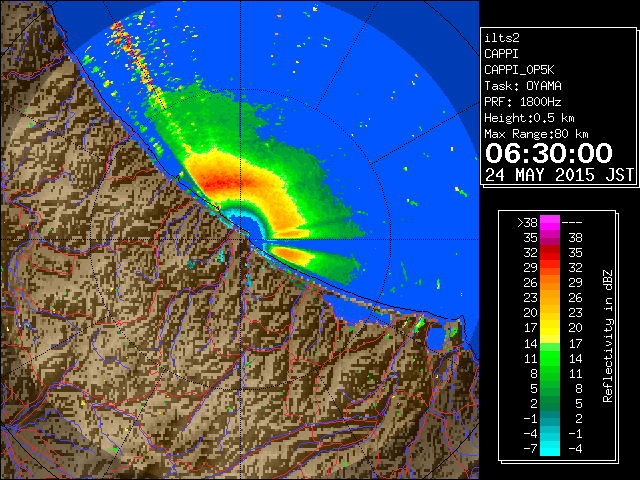Click the 06:30:00 timestamp
This screenshot has width=640, height=480.
pos(549,153)
